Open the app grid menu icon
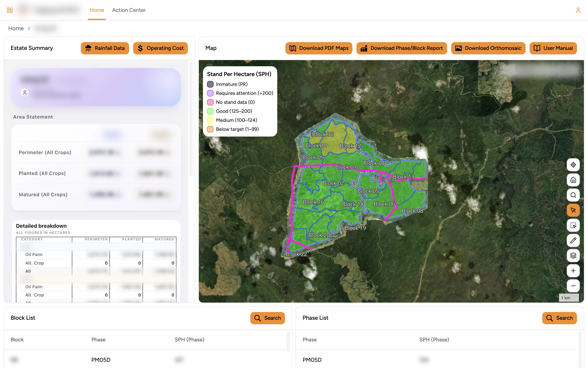Viewport: 588px width, 368px height. [10, 10]
